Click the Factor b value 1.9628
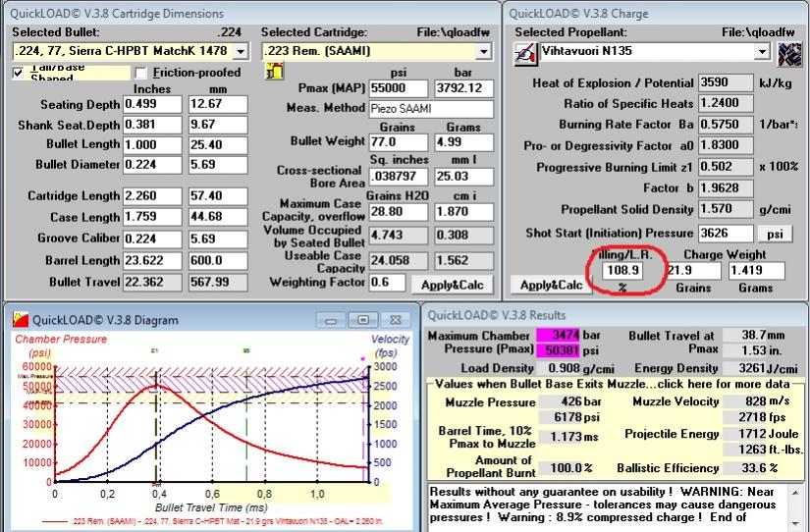Screen dimensions: 810x532 point(726,188)
